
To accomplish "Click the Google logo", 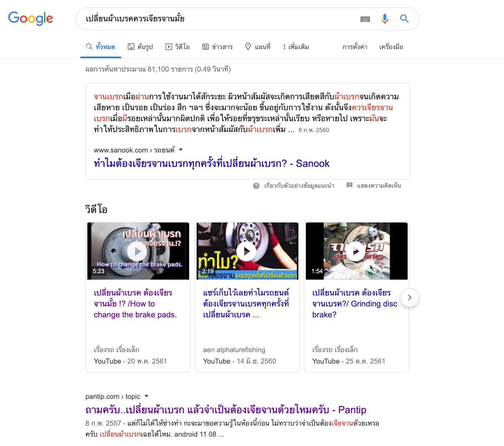I will click(31, 18).
